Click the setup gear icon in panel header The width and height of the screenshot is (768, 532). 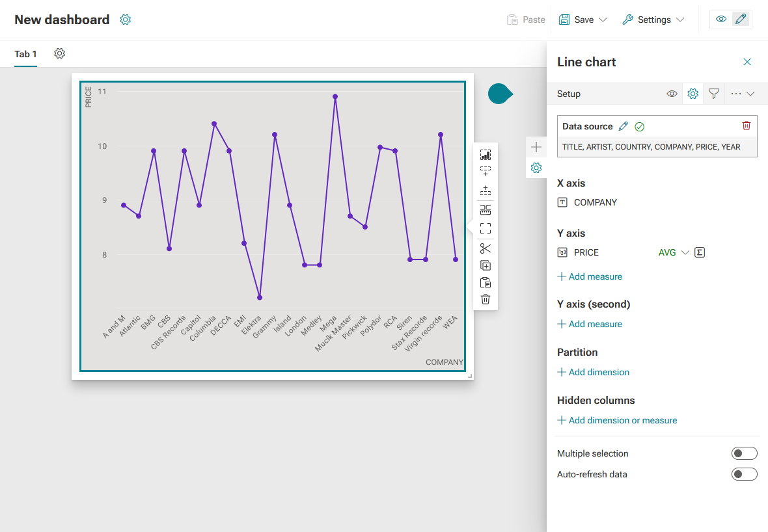(x=693, y=94)
